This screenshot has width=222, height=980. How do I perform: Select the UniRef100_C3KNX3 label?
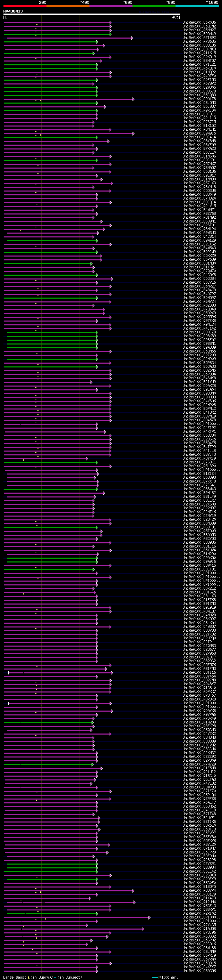coord(199,49)
